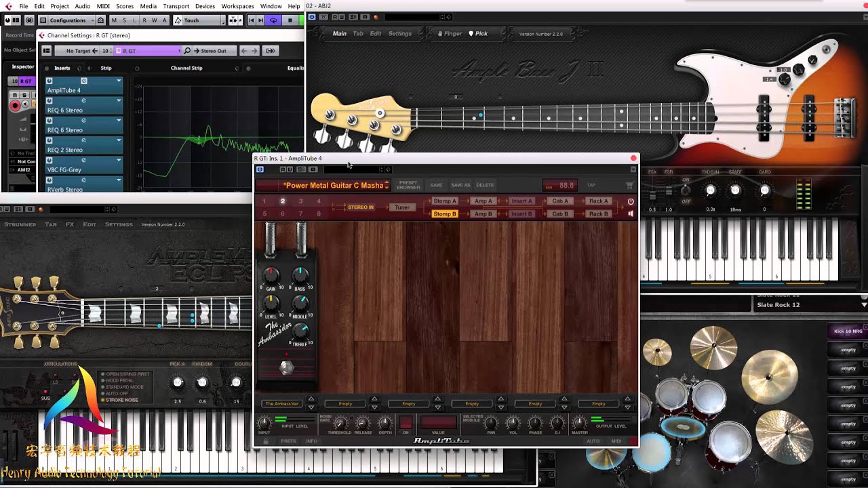868x488 pixels.
Task: Open the Transport menu
Action: coord(176,6)
